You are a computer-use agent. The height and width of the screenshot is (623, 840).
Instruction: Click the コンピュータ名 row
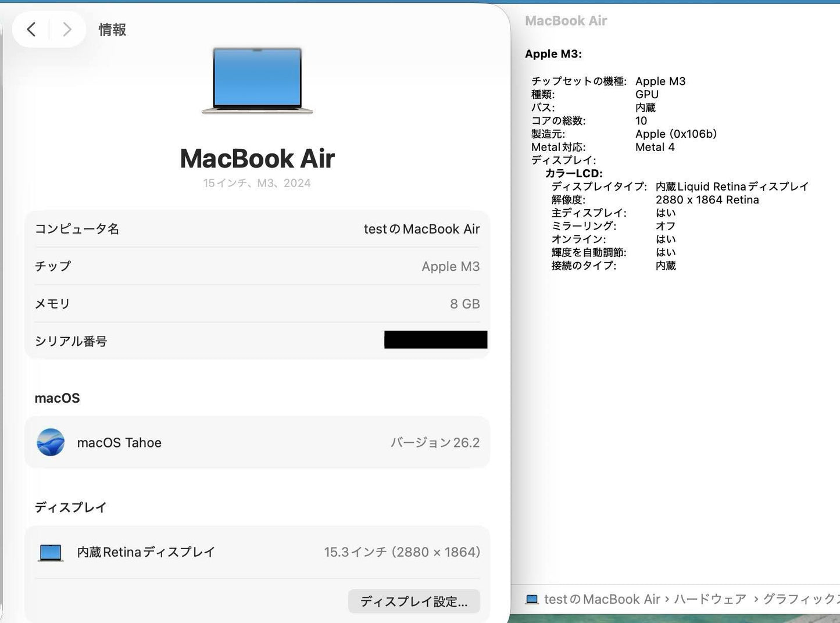(x=257, y=229)
